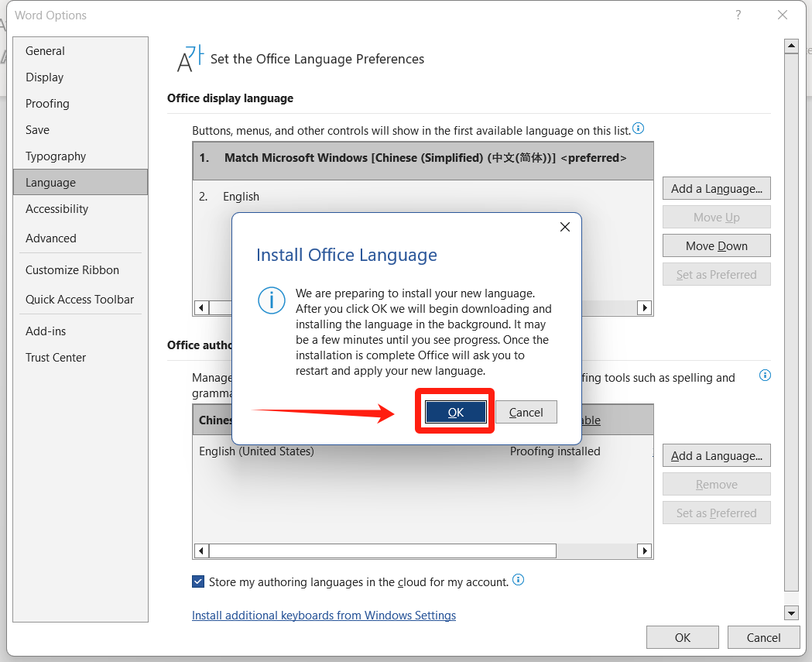
Task: Click OK in Install Office Language dialog
Action: (x=455, y=413)
